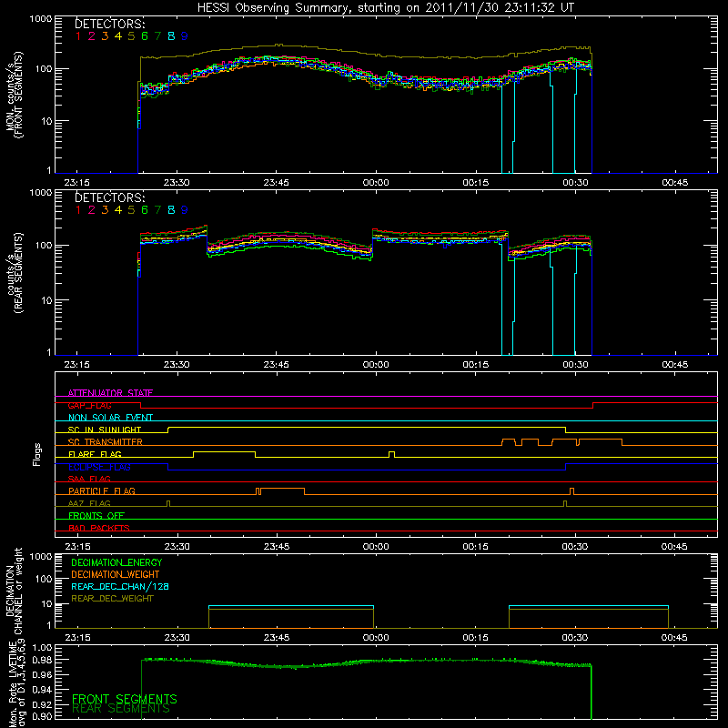Select olive detector 5 in front segments legend

click(x=131, y=36)
